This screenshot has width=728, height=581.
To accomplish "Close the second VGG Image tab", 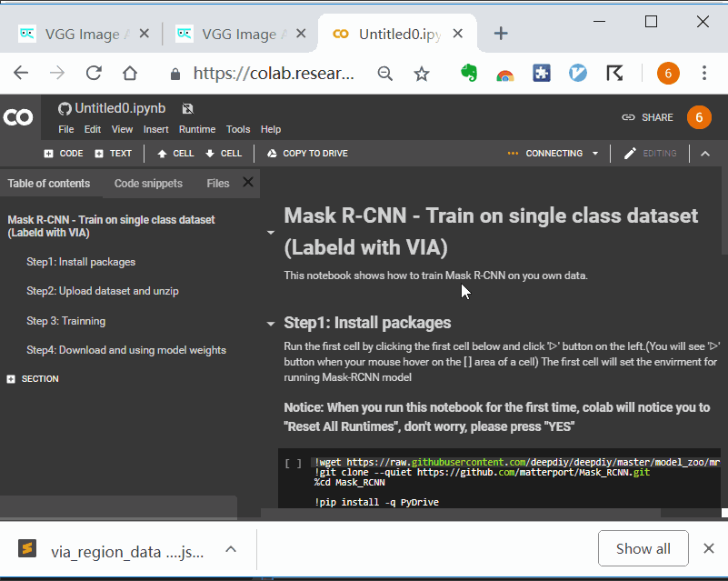I will 301,34.
